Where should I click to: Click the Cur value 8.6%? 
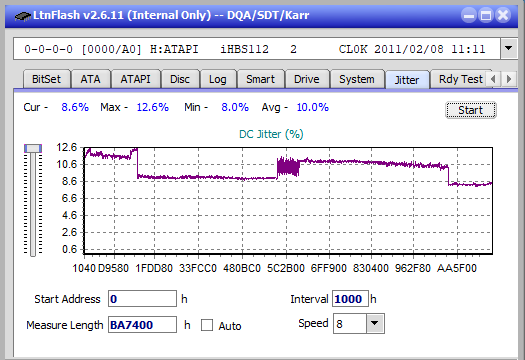[75, 107]
